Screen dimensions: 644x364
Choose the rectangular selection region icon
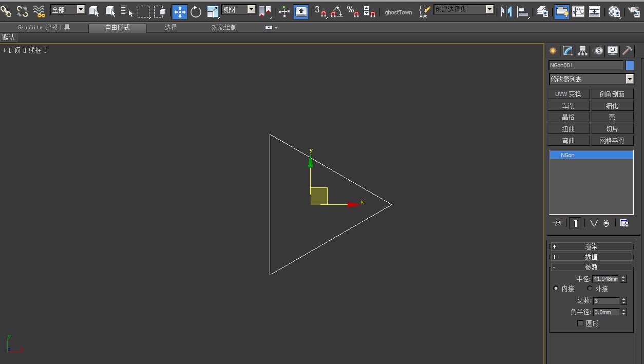(x=143, y=11)
